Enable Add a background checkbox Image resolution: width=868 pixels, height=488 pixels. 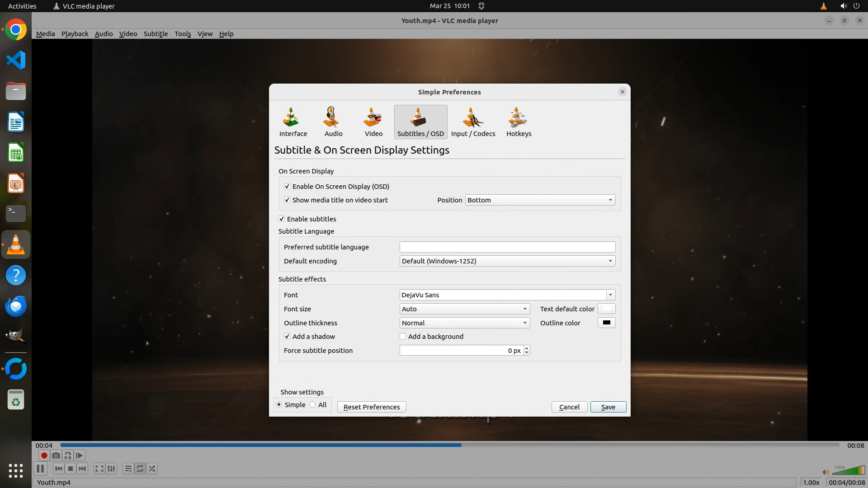point(403,336)
